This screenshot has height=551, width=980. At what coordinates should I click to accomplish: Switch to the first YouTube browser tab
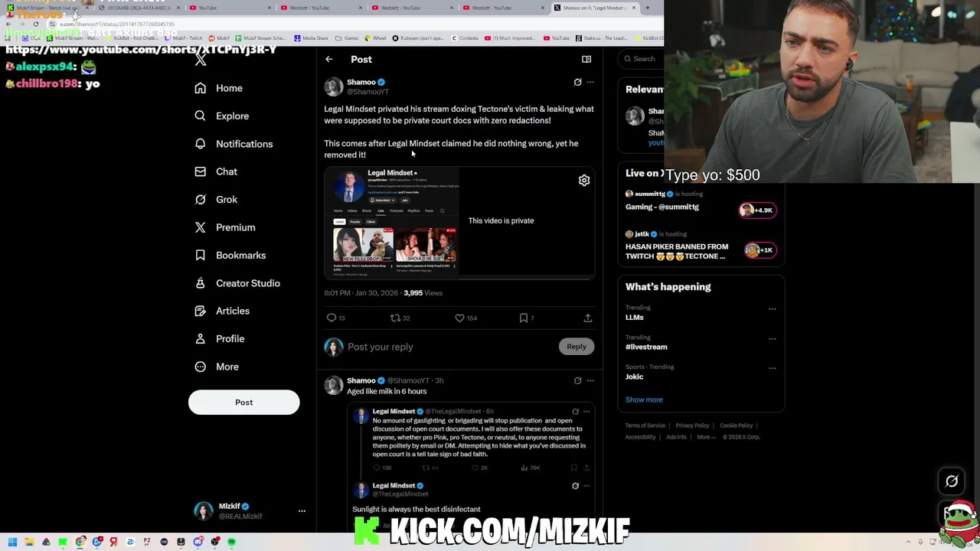[x=230, y=8]
